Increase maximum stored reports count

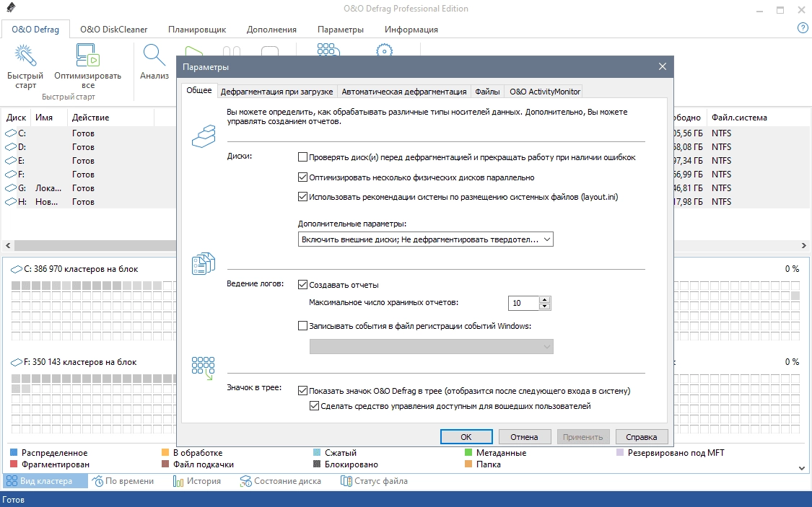pyautogui.click(x=543, y=299)
